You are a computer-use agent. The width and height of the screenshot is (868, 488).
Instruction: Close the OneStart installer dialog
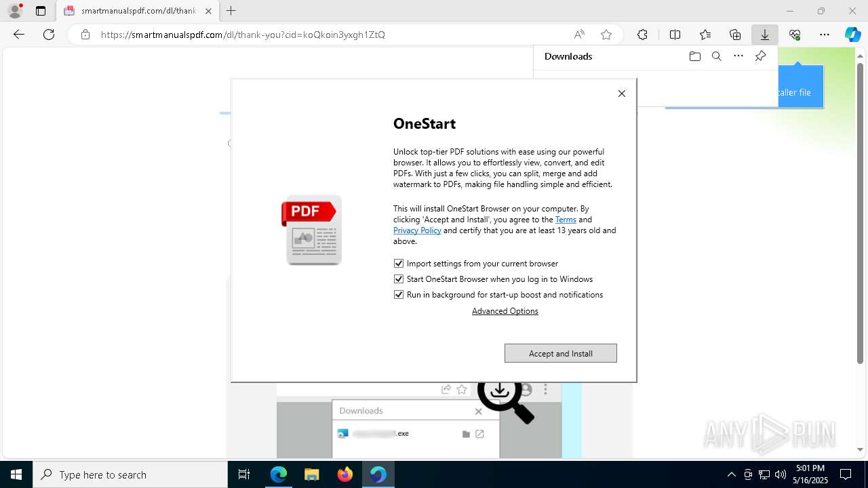[x=622, y=94]
